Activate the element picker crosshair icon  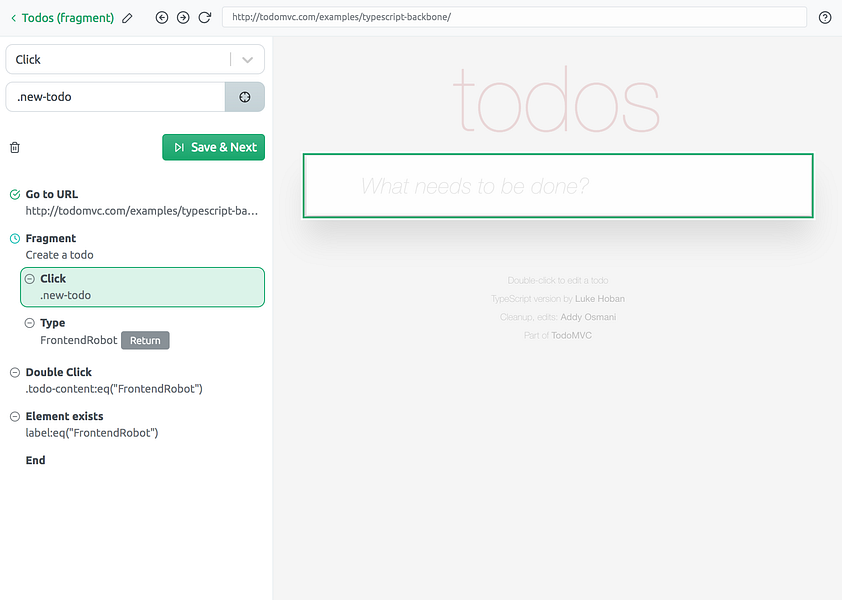coord(244,96)
